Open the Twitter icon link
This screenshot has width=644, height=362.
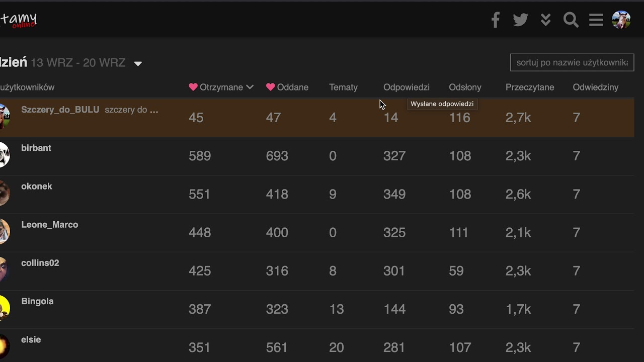click(520, 20)
